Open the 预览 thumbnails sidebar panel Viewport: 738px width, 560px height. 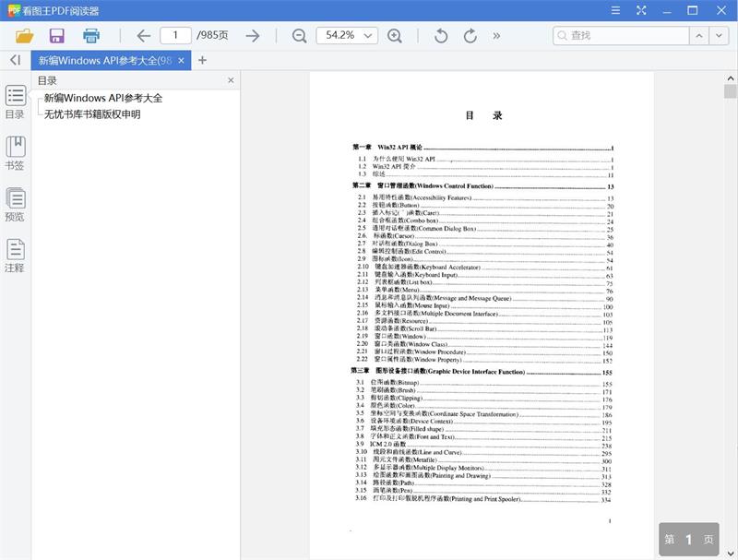15,205
